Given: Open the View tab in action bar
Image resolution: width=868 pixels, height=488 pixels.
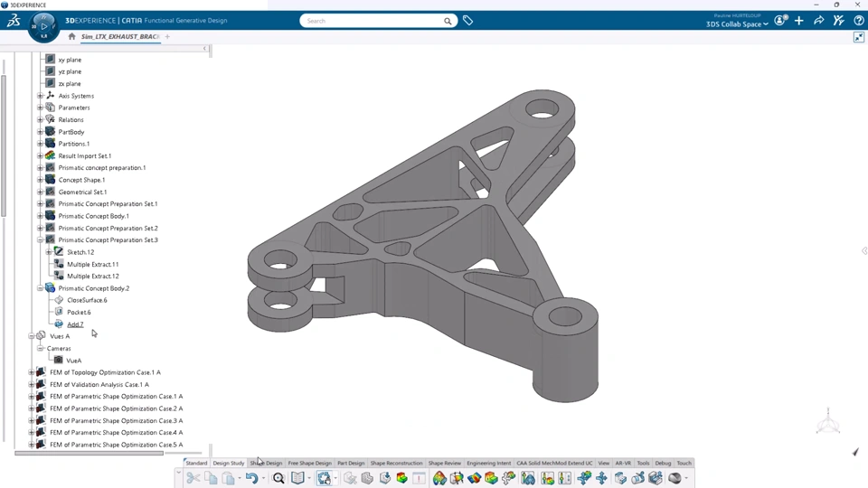Looking at the screenshot, I should [x=603, y=463].
